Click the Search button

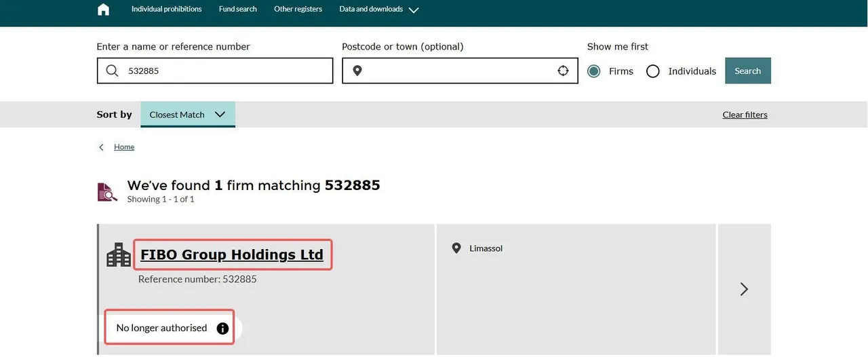(x=748, y=71)
